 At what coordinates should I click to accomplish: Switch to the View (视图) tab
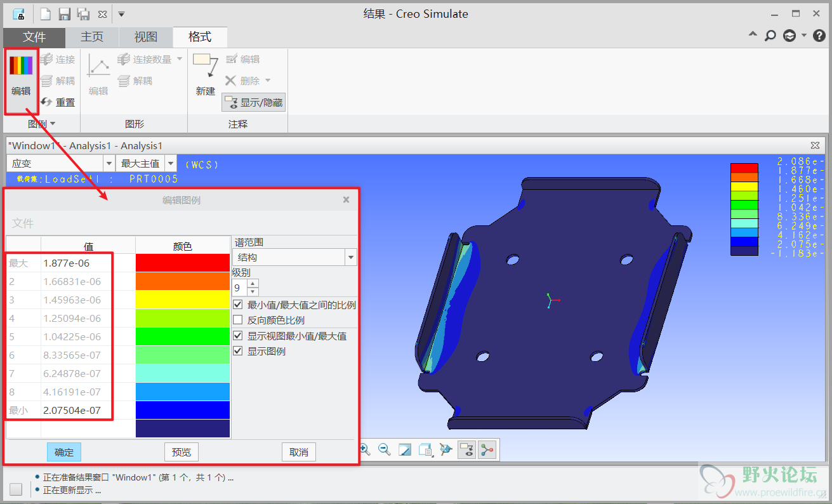point(146,37)
